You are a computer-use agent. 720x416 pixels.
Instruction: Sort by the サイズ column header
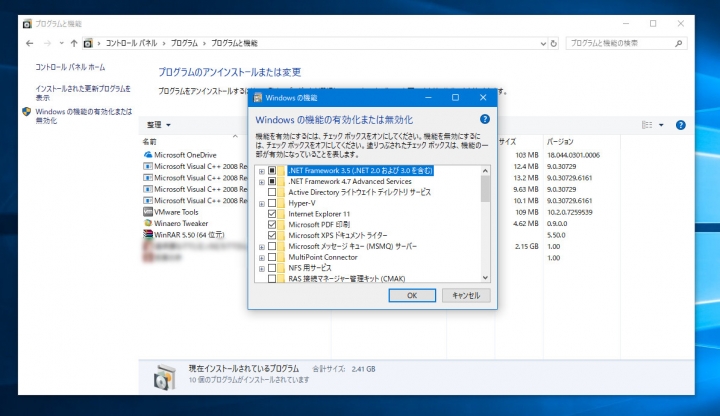pyautogui.click(x=507, y=142)
